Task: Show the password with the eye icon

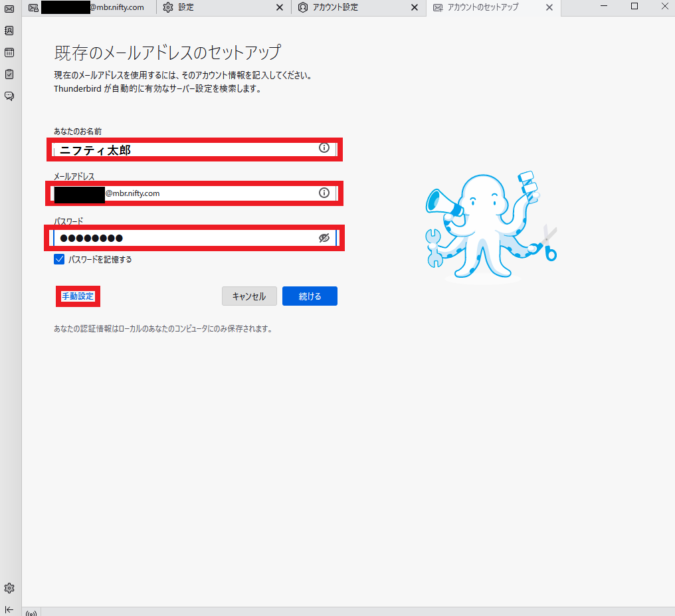Action: point(324,238)
